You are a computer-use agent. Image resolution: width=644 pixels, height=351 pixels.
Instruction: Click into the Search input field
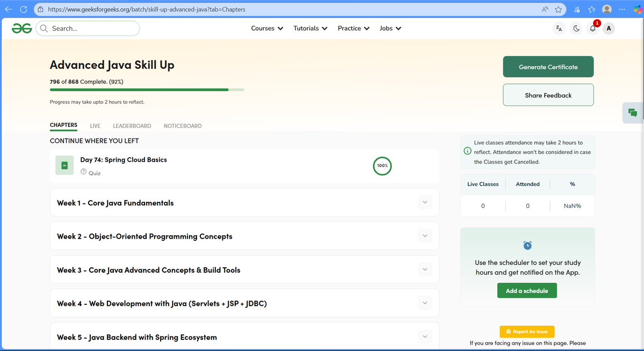(88, 28)
